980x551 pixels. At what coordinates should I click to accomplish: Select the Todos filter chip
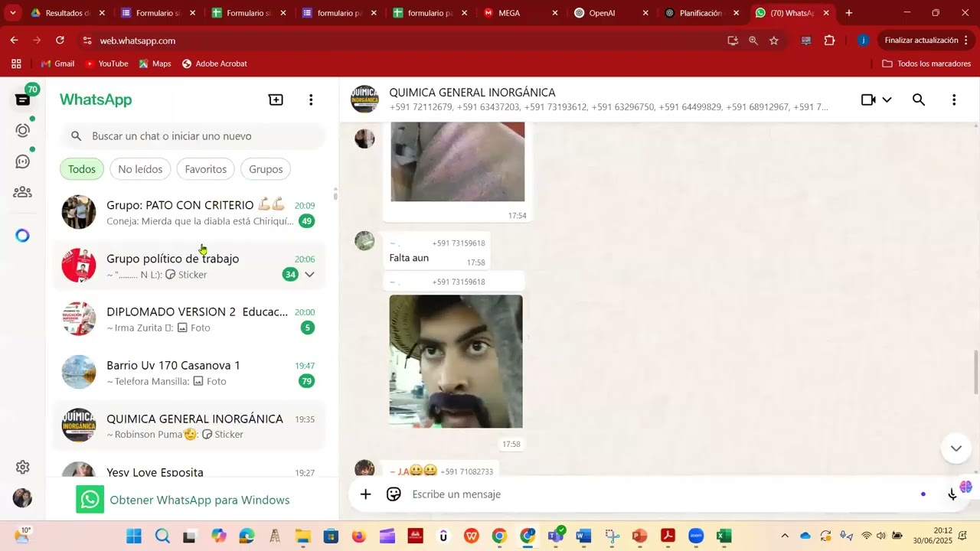82,169
